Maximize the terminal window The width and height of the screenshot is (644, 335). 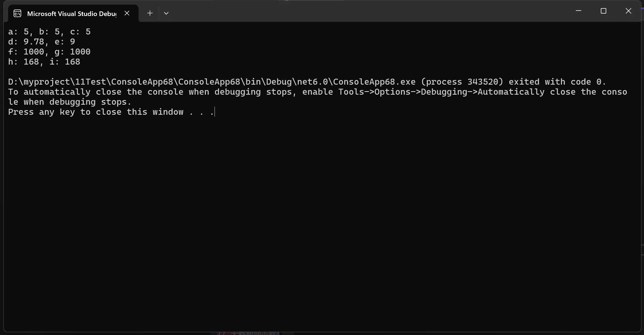pos(604,11)
